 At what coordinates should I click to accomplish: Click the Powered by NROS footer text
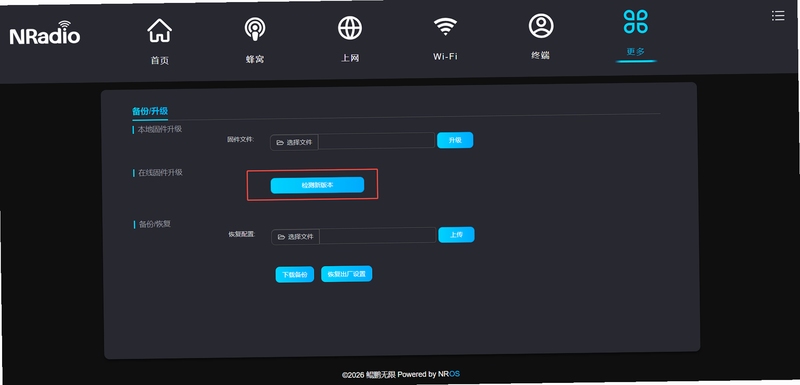click(429, 374)
